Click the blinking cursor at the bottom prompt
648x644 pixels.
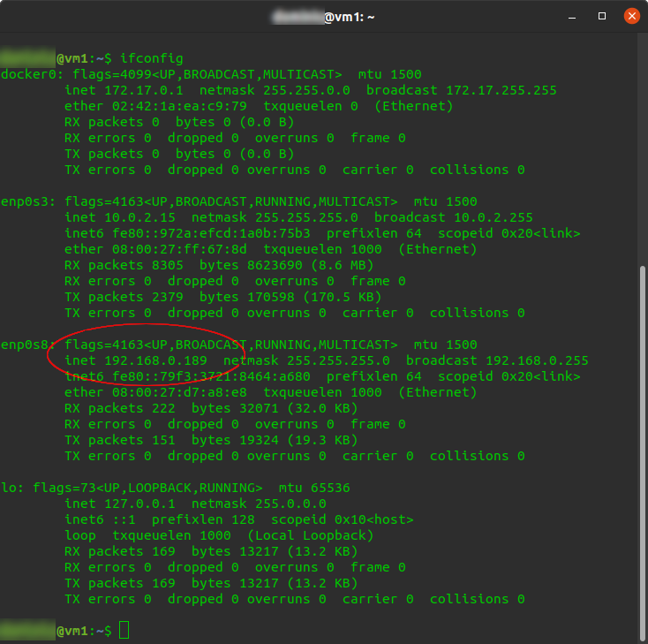[124, 631]
